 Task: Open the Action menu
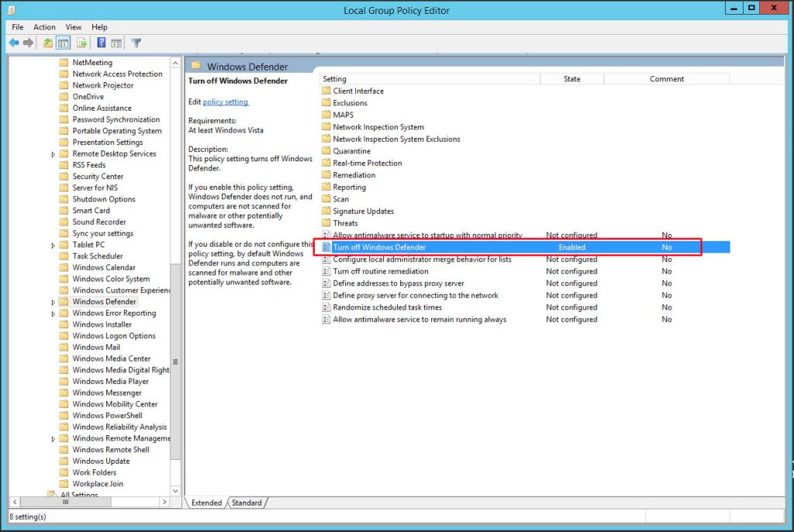(44, 27)
